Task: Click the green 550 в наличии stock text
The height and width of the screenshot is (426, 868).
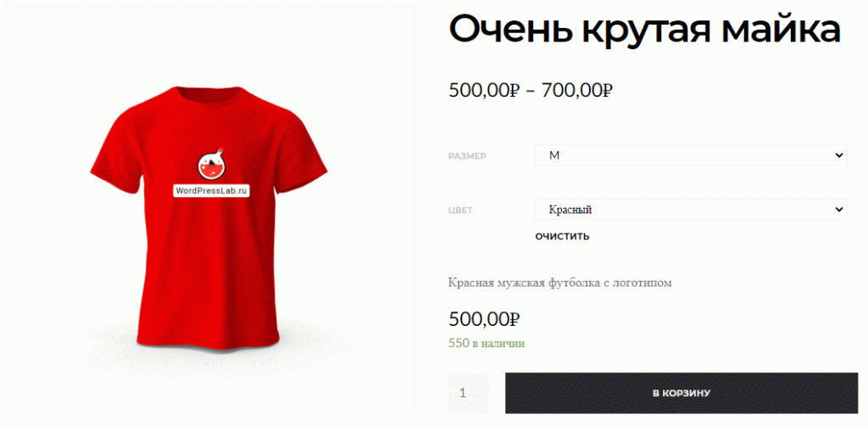Action: click(x=487, y=344)
